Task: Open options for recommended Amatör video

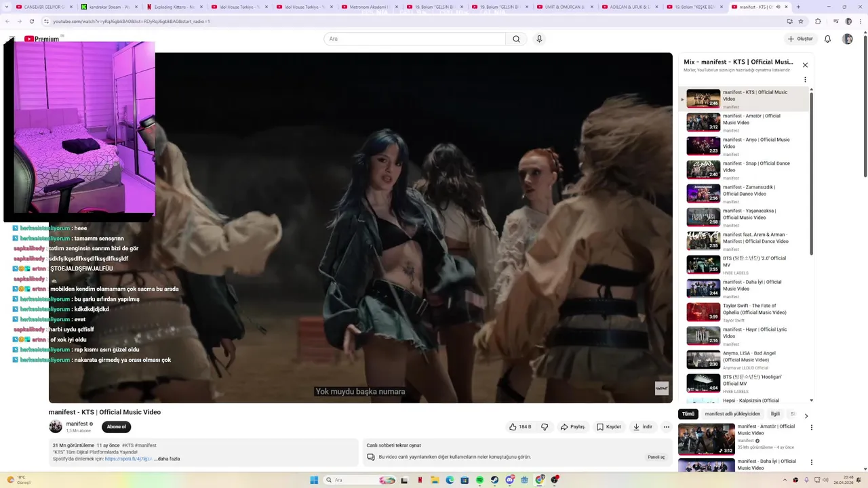Action: pos(812,428)
